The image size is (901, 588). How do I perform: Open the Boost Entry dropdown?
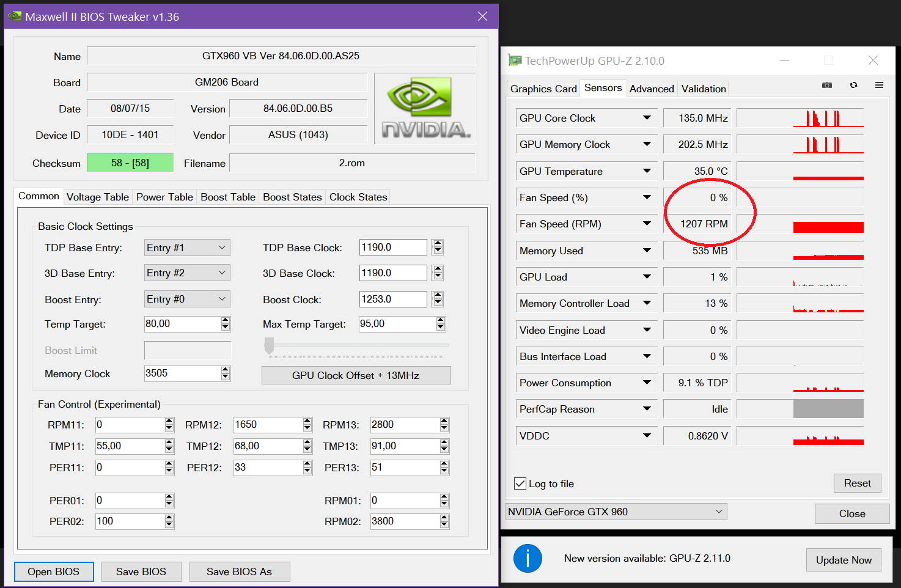(187, 299)
